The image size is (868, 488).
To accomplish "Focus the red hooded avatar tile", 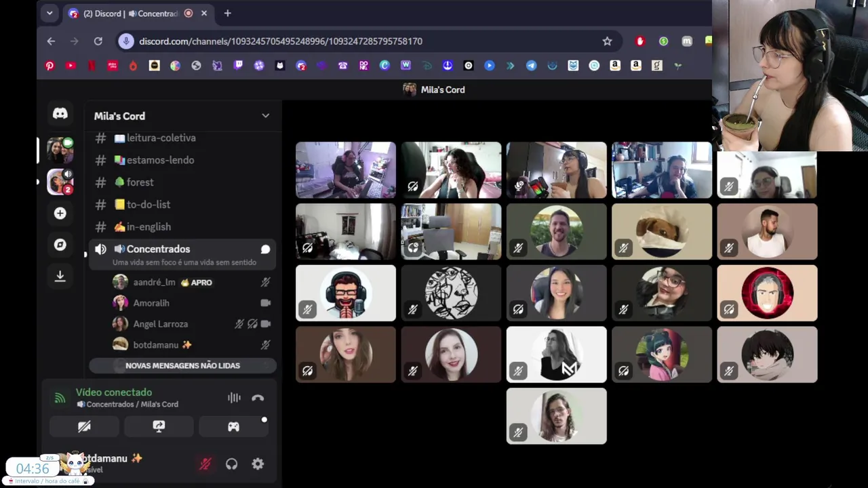I will pyautogui.click(x=767, y=293).
